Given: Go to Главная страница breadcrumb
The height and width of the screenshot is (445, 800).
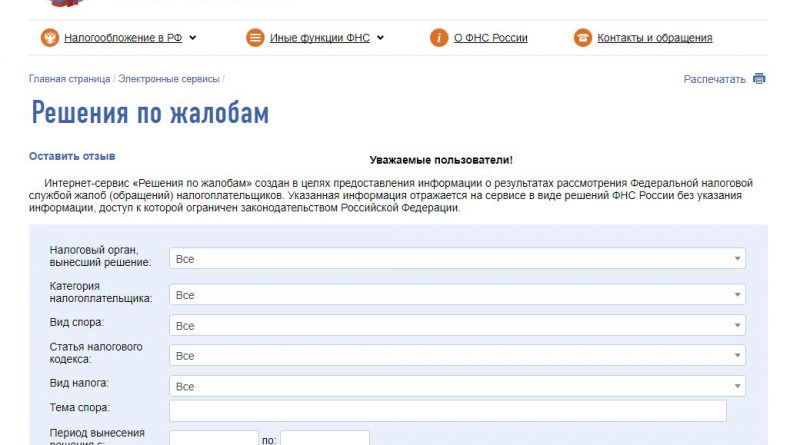Looking at the screenshot, I should 69,79.
